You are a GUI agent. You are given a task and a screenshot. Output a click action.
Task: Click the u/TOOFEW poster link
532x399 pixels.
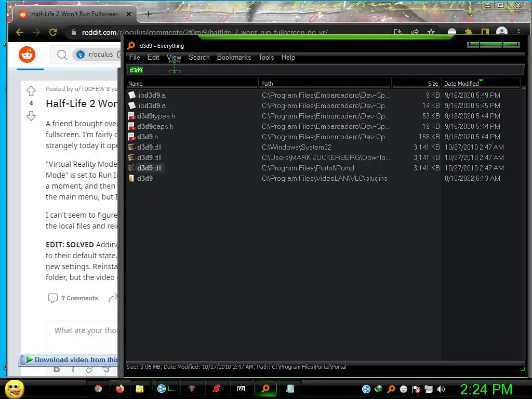(89, 89)
